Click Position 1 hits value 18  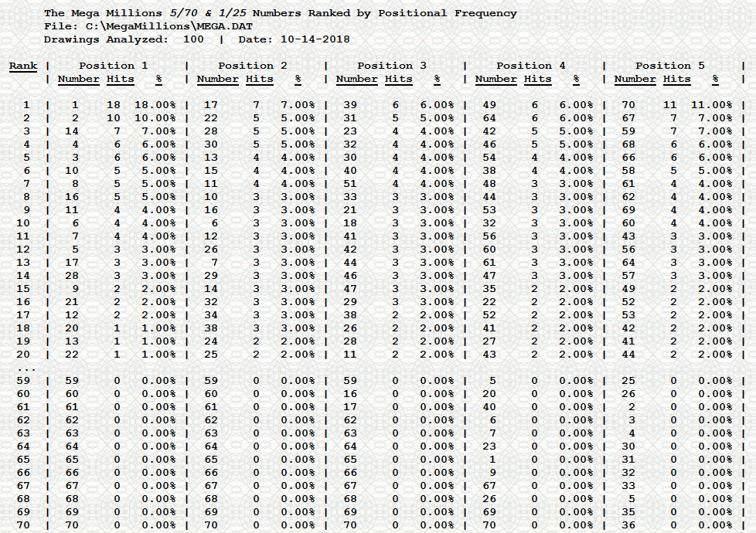click(114, 105)
